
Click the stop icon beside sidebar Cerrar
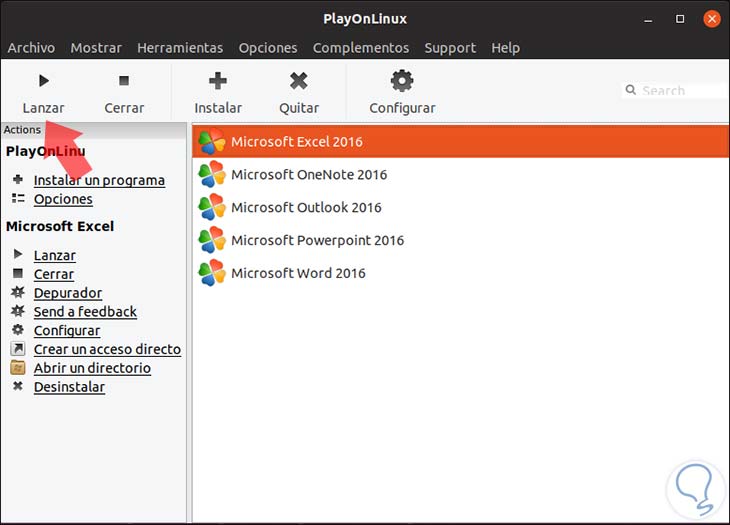coord(18,273)
